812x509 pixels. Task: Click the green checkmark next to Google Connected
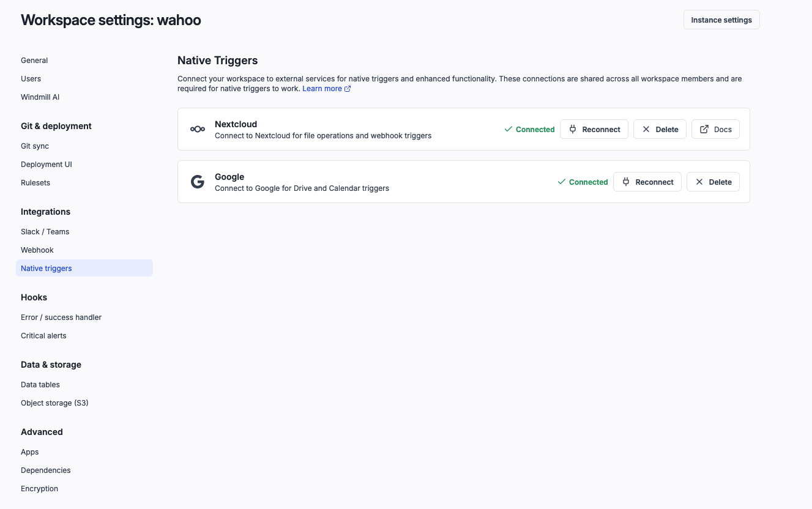(x=561, y=182)
